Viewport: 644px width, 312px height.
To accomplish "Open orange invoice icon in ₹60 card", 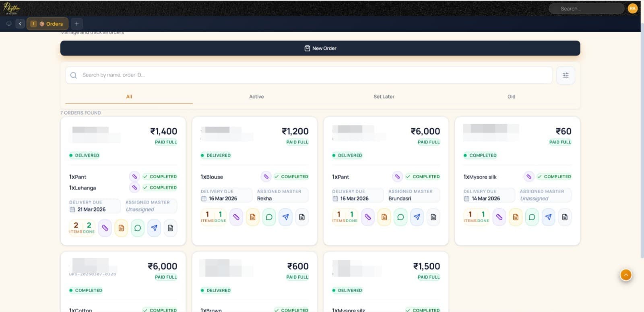I will click(x=516, y=217).
